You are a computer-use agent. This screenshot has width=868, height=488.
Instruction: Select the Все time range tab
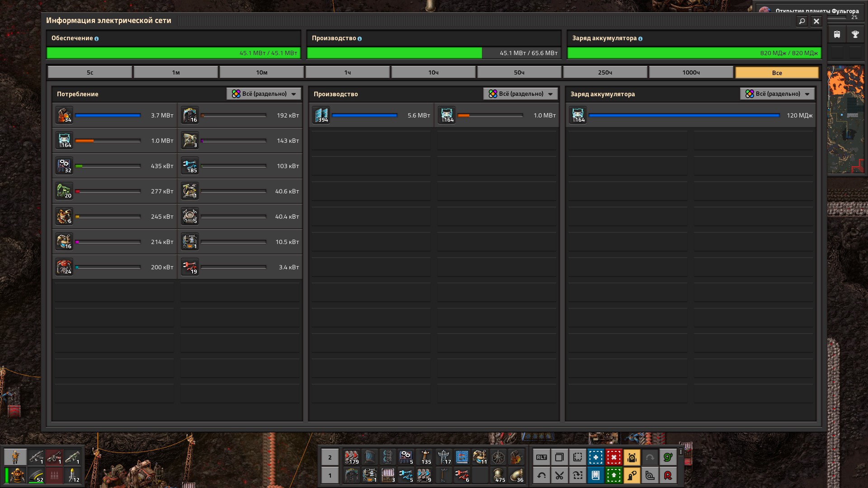point(777,72)
